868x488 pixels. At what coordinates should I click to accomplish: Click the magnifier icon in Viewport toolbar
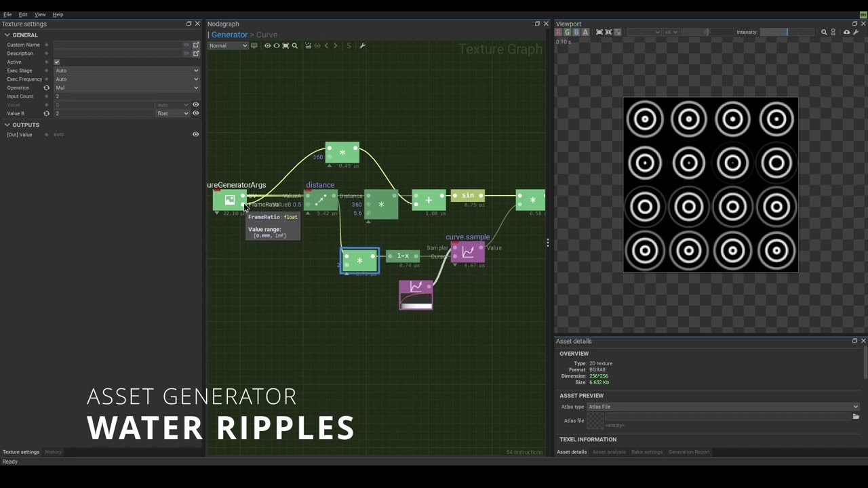tap(824, 32)
